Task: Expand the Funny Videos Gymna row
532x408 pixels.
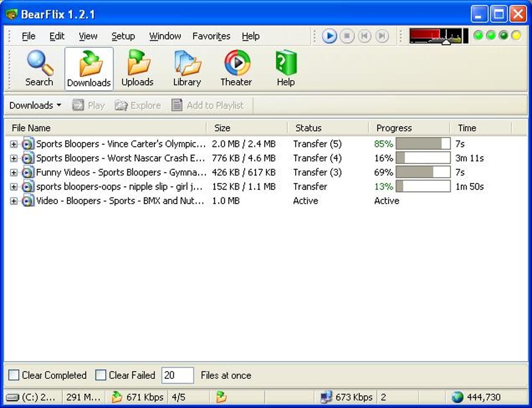Action: click(14, 173)
